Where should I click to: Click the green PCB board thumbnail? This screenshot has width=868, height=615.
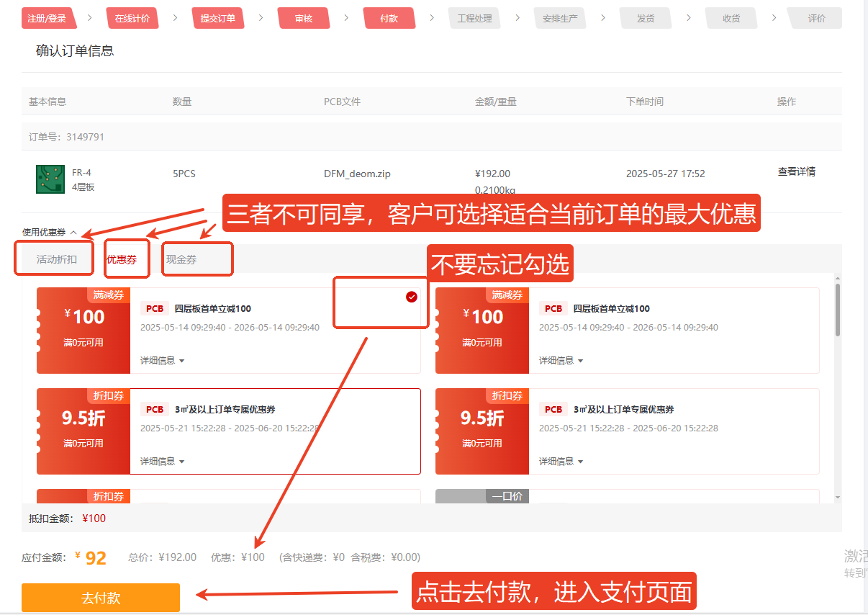(x=50, y=179)
